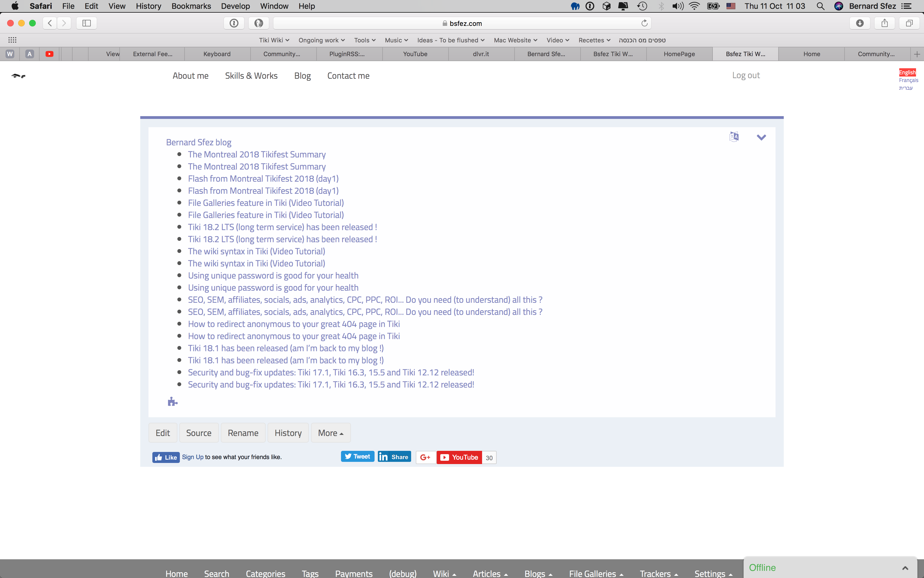Open the Tools bookmarks folder

[x=365, y=40]
